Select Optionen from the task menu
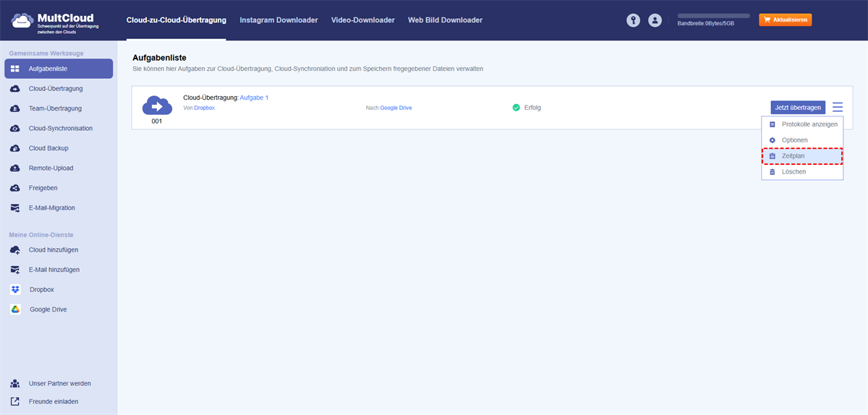This screenshot has width=868, height=415. tap(802, 140)
